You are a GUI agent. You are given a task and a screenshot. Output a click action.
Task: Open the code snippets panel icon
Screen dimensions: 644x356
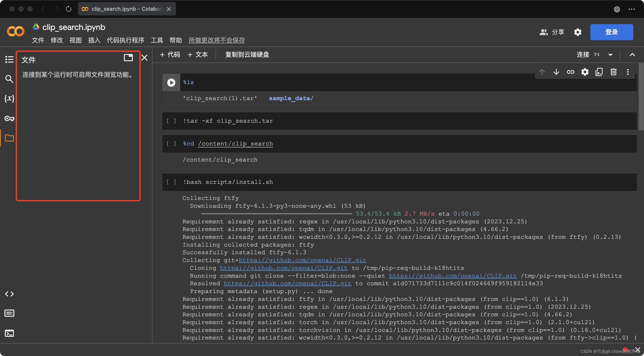(x=9, y=294)
